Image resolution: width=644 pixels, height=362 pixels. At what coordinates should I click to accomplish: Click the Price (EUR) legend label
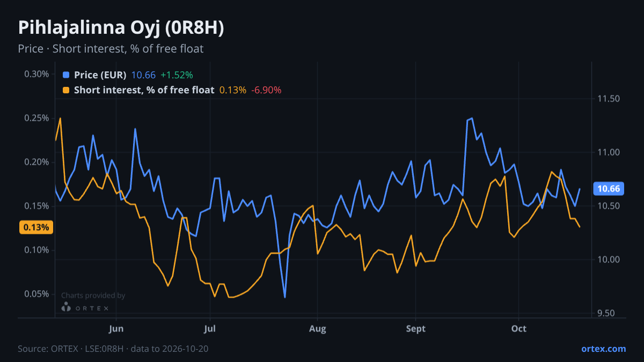(x=100, y=75)
